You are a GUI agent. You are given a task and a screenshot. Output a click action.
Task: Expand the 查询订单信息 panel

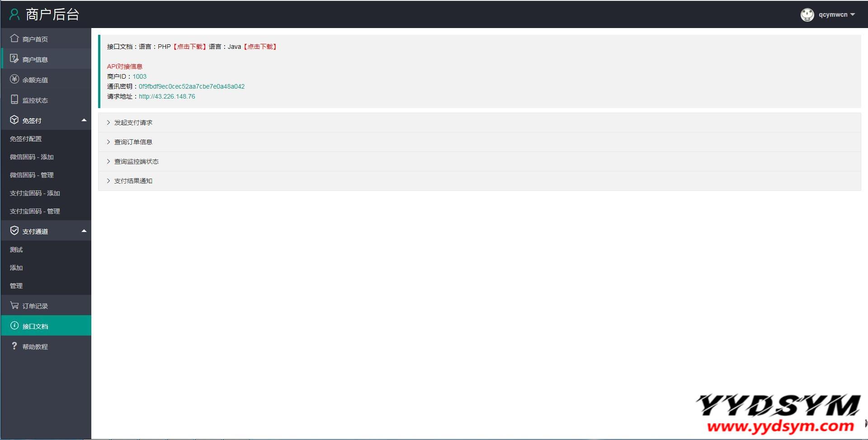coord(133,142)
